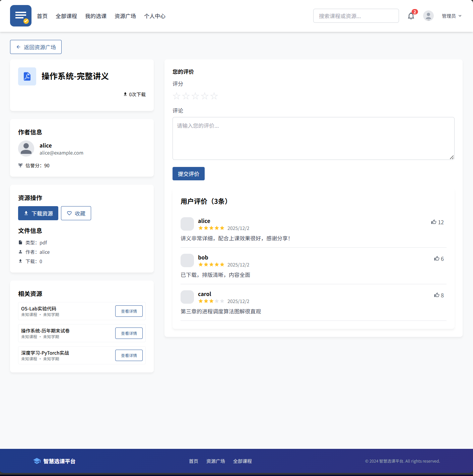Click the 用户评价（3条）heading
This screenshot has height=476, width=473.
[x=206, y=201]
